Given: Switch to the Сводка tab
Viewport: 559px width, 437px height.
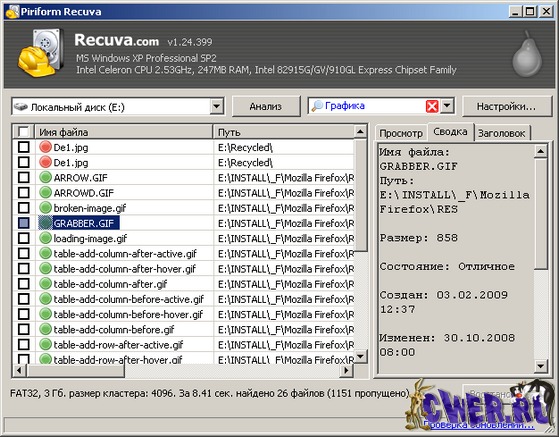Looking at the screenshot, I should (450, 132).
